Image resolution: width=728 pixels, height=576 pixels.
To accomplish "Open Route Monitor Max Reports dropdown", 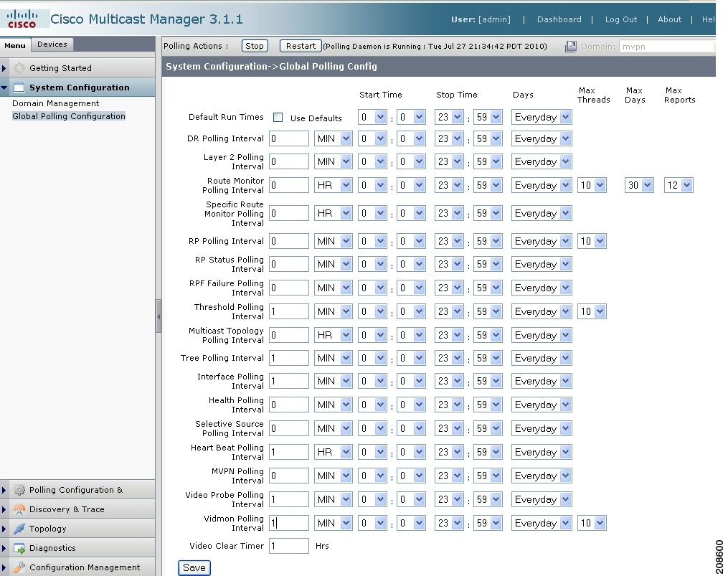I will pos(679,185).
